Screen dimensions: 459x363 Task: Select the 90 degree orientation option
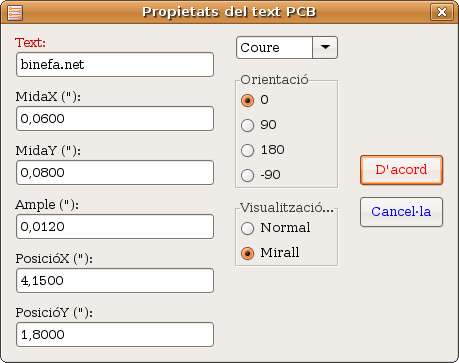click(x=247, y=125)
